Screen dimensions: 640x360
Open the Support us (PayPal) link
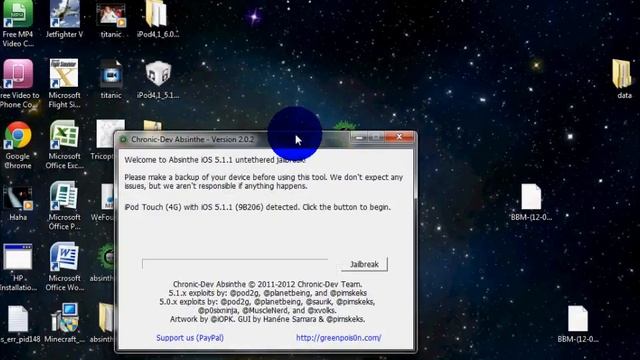click(190, 338)
